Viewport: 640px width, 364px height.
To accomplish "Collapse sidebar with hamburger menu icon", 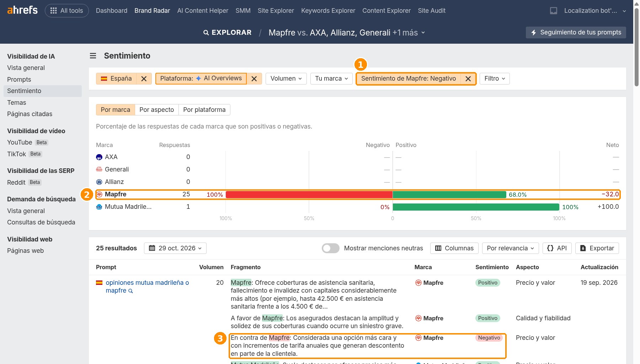I will (x=93, y=56).
